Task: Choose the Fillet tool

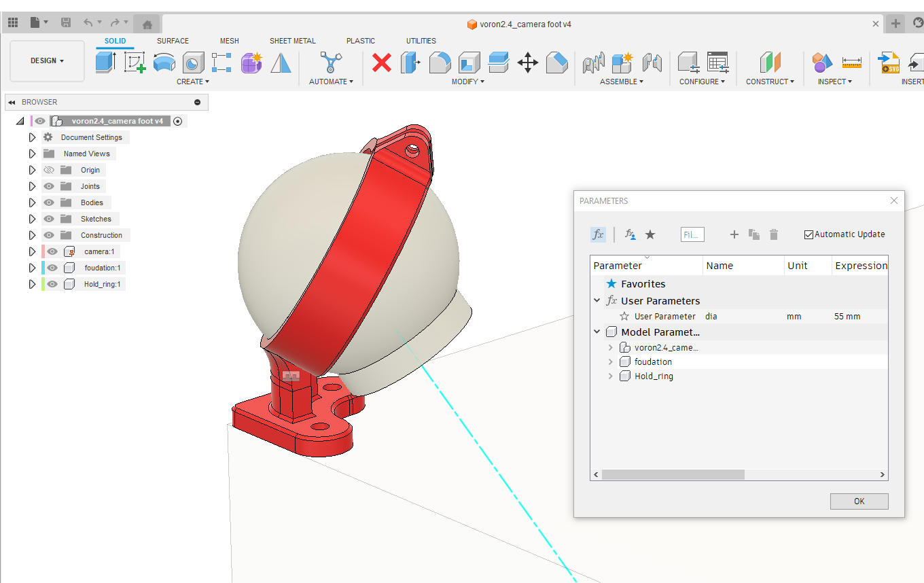Action: (x=440, y=63)
